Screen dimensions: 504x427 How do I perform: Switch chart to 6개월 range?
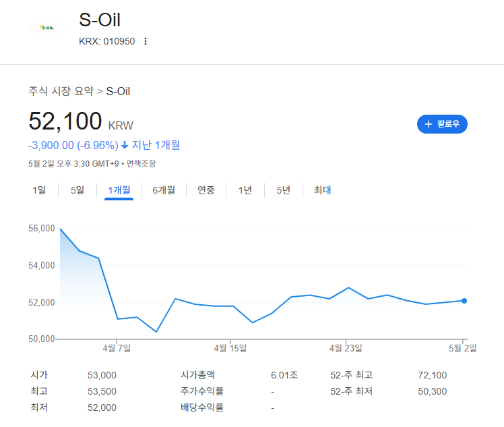tap(164, 190)
